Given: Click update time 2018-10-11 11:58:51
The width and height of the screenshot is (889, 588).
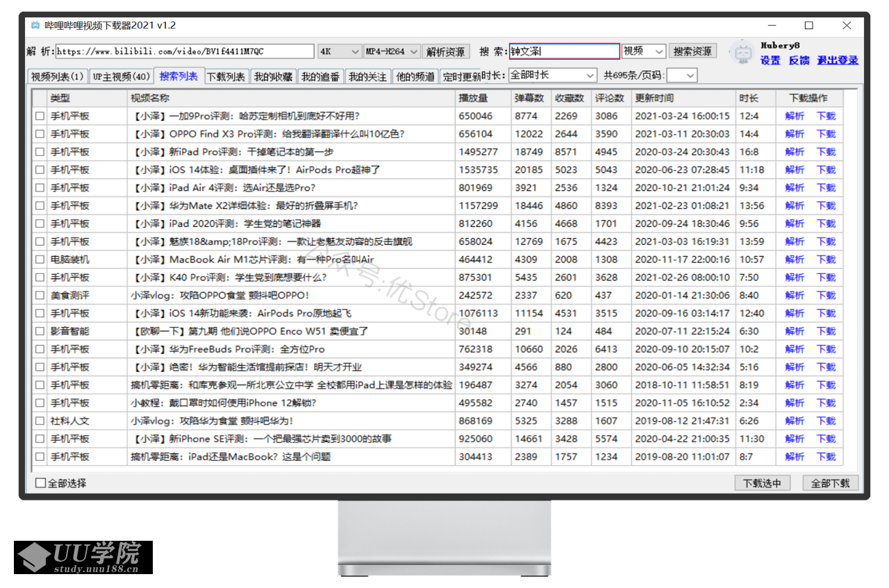Looking at the screenshot, I should click(x=683, y=385).
